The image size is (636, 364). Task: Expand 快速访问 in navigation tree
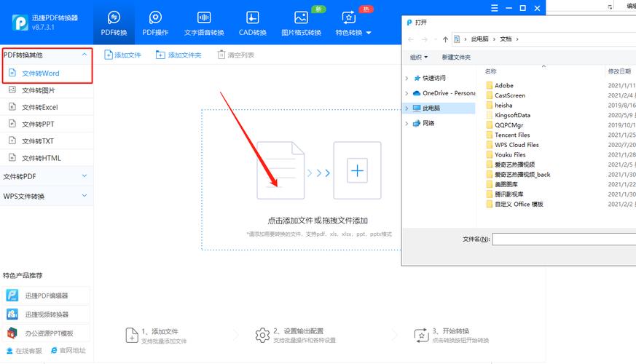pyautogui.click(x=407, y=78)
